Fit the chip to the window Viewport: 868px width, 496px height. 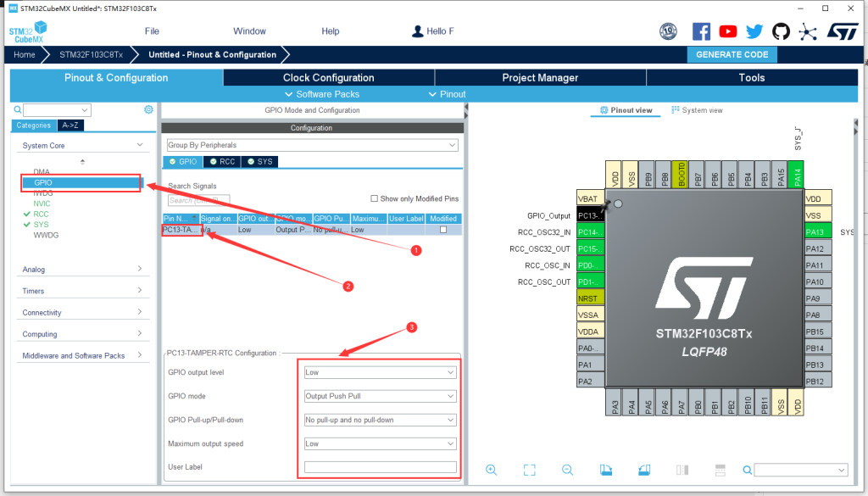(529, 470)
